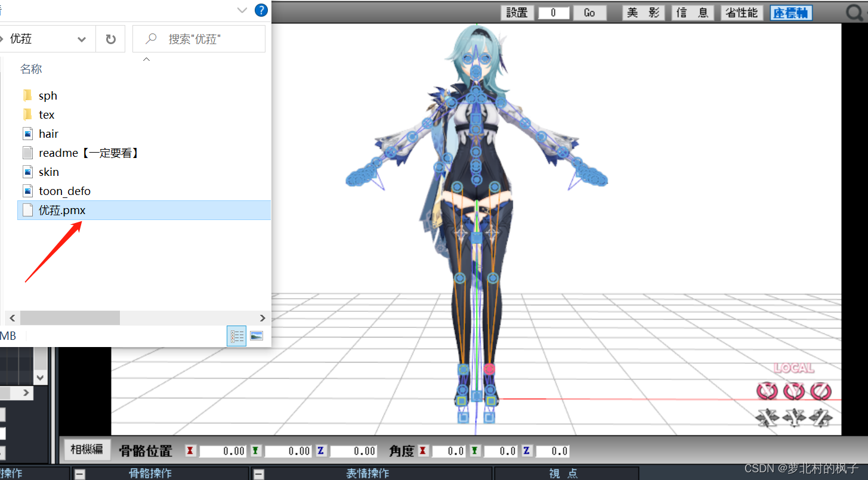Click the bone position Z value field
Screen dimensions: 868x480
[353, 451]
